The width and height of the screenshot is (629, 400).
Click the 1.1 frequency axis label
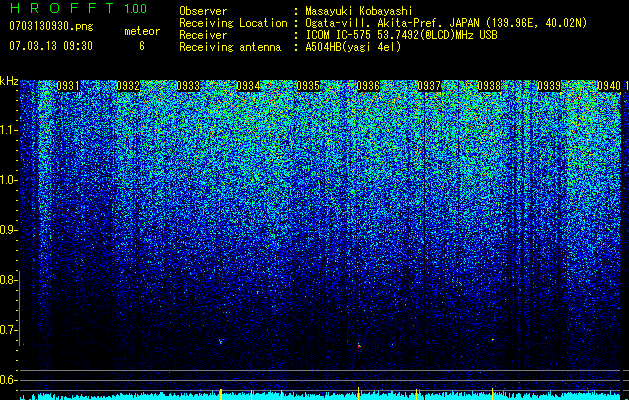click(8, 130)
